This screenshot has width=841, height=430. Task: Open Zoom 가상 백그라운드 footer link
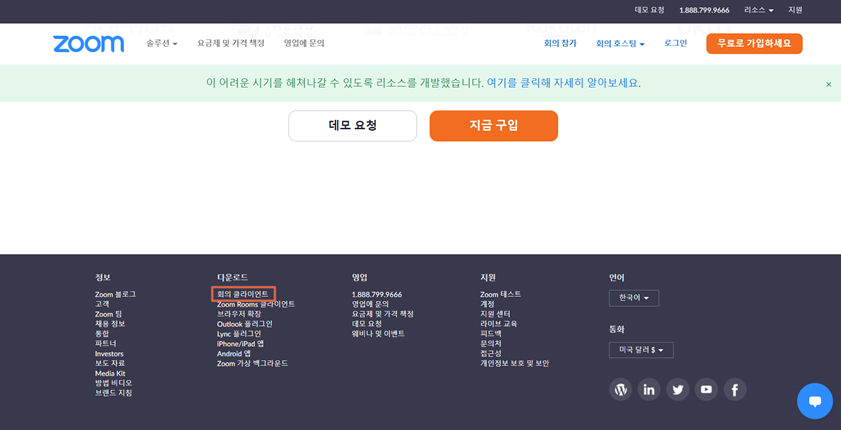pos(252,363)
